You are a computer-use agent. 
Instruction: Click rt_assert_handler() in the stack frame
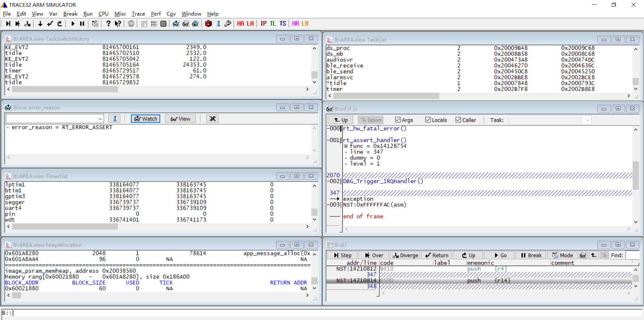pyautogui.click(x=375, y=140)
